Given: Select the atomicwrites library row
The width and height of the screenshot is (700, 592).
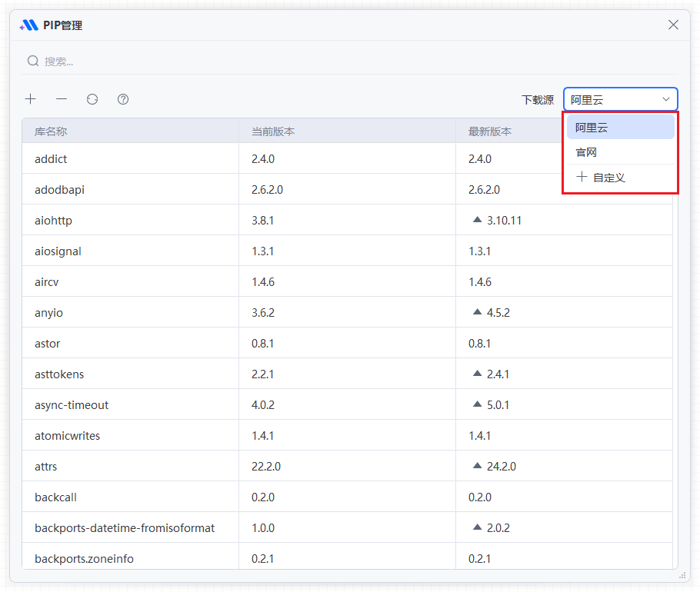Looking at the screenshot, I should (348, 436).
